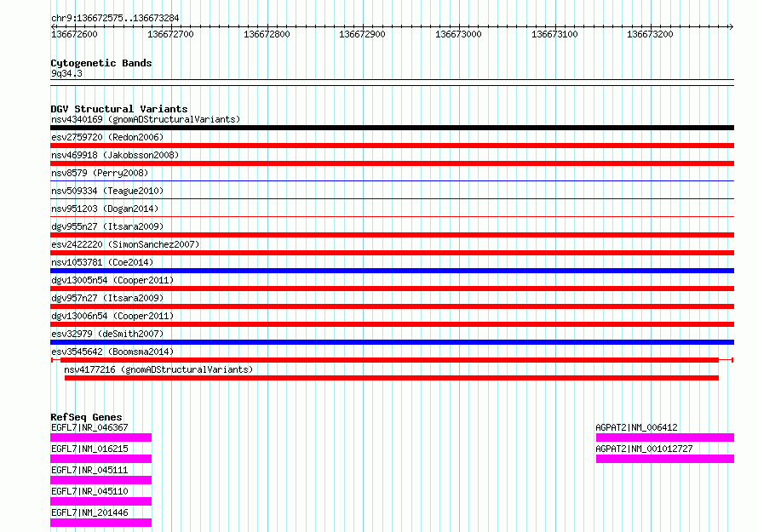This screenshot has height=532, width=758.
Task: Select variant label nsv469918 (Jakobsson2008)
Action: click(115, 155)
